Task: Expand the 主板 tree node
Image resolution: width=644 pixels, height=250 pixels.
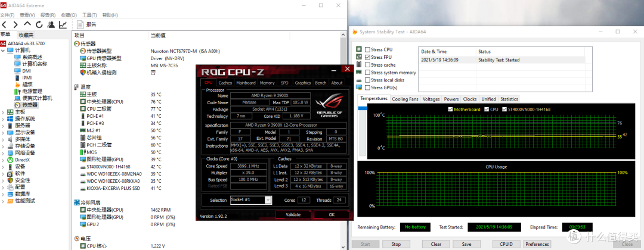Action: click(4, 112)
